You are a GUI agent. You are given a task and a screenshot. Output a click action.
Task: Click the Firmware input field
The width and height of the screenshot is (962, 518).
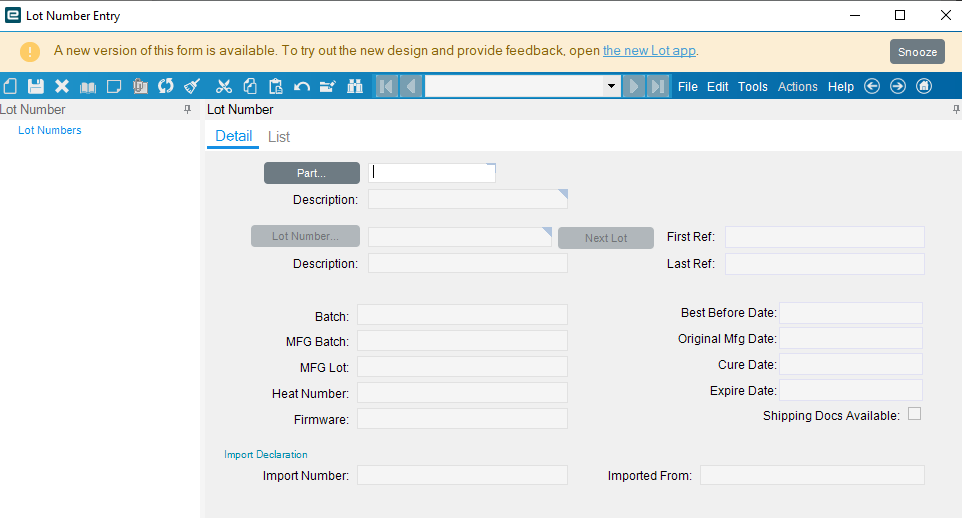click(462, 419)
